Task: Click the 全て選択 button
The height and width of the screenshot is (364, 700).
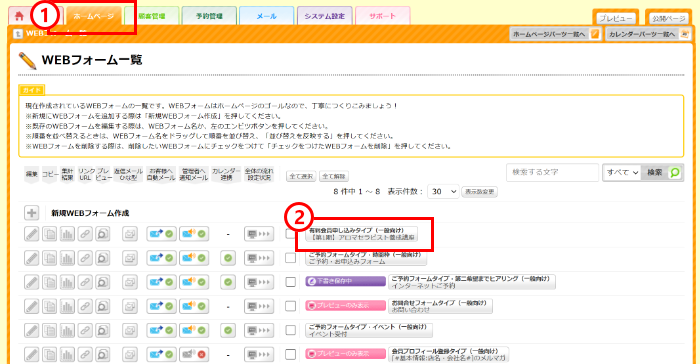Action: point(301,176)
